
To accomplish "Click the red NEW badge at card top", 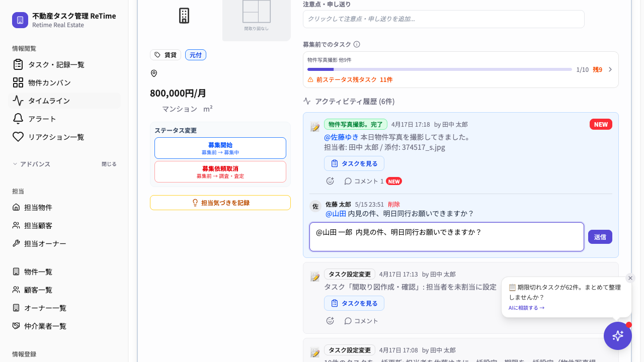I will 601,124.
